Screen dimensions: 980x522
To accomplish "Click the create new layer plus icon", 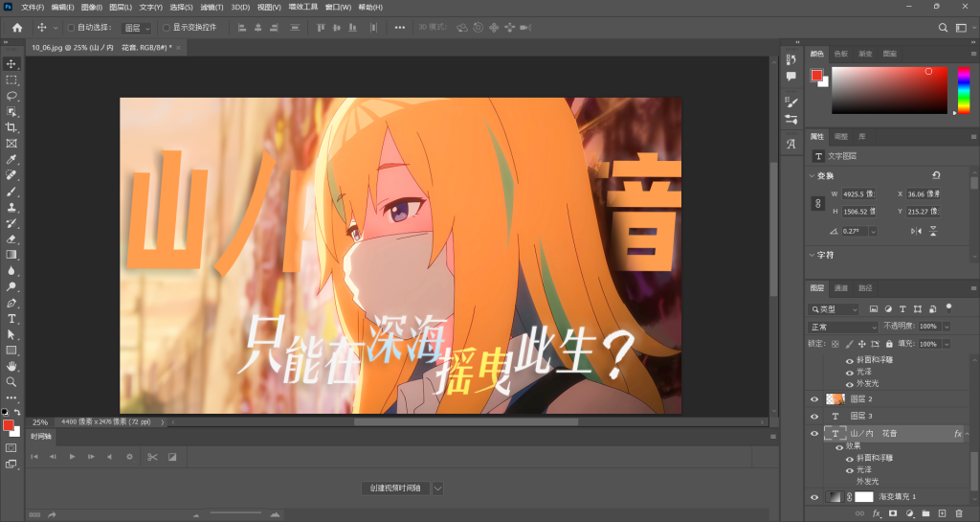I will (x=942, y=513).
